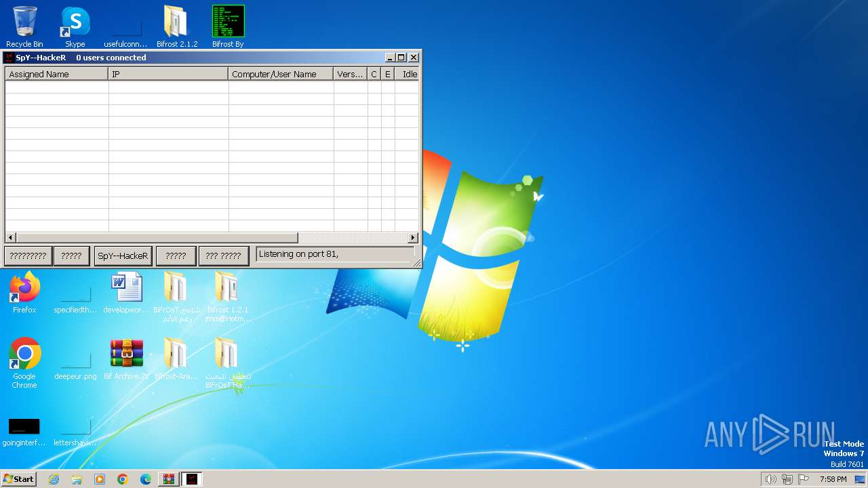Launch Firefox from the desktop
The width and height of the screenshot is (868, 488).
tap(24, 293)
